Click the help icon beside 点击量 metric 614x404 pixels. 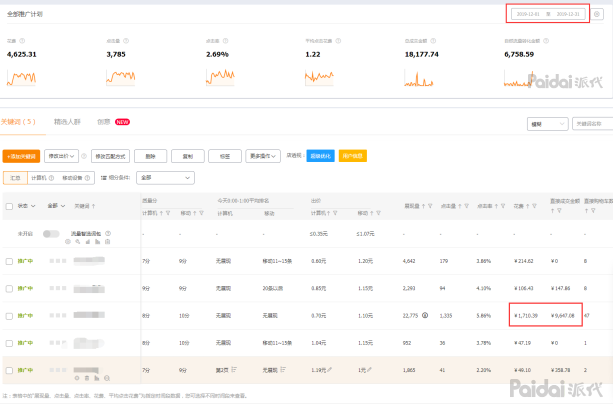point(126,41)
